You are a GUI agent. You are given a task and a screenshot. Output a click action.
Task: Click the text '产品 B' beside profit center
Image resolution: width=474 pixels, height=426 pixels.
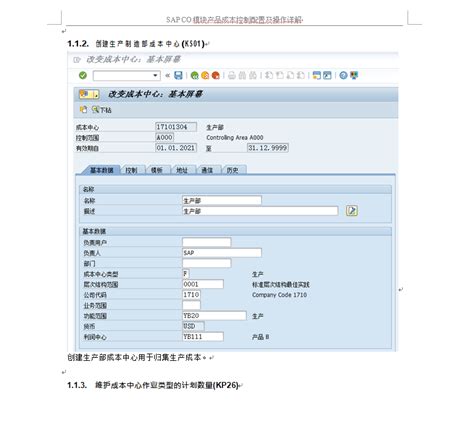261,337
